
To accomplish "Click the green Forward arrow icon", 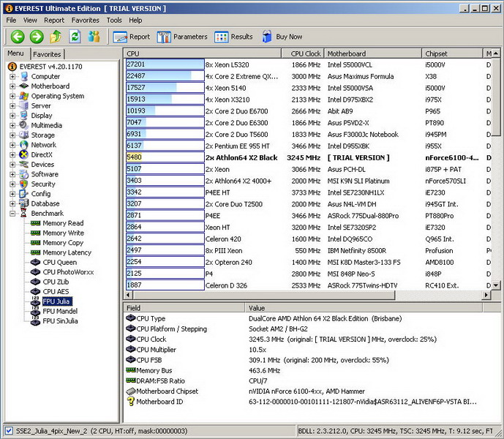I will tap(37, 37).
